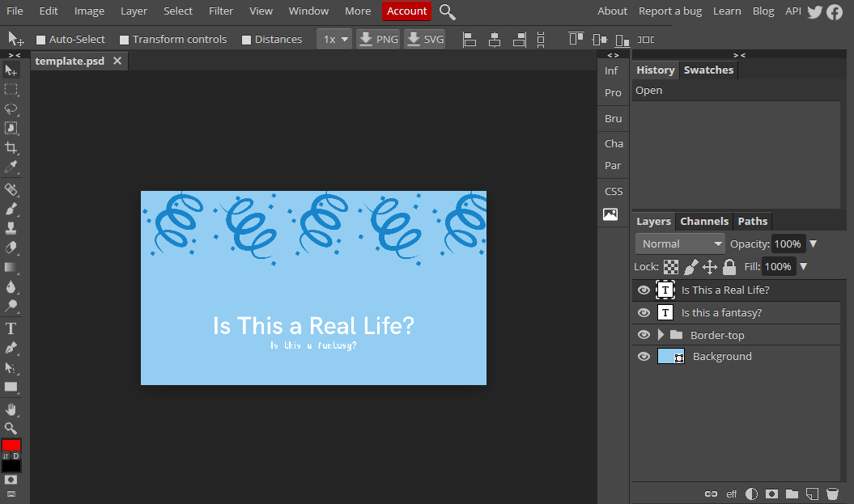854x504 pixels.
Task: Click the Account button
Action: (407, 11)
